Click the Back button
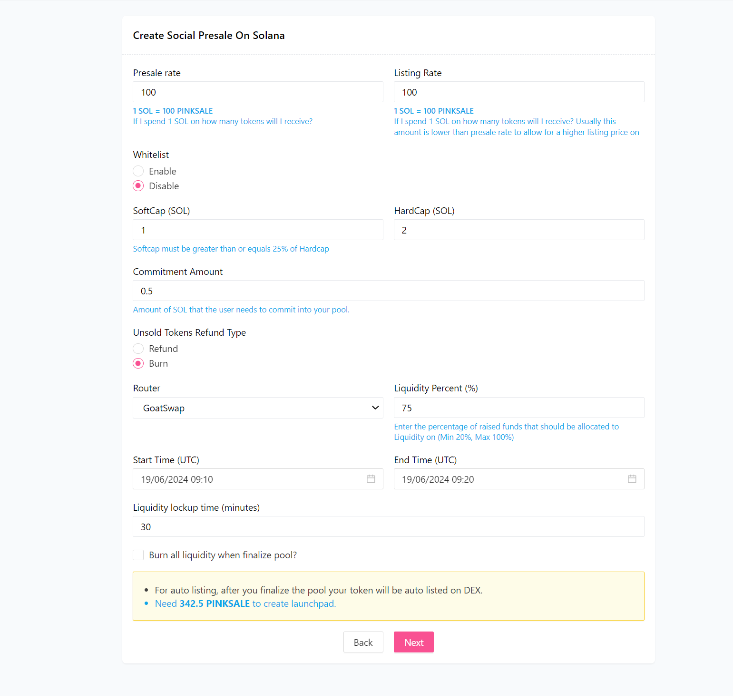The width and height of the screenshot is (733, 700). click(363, 642)
